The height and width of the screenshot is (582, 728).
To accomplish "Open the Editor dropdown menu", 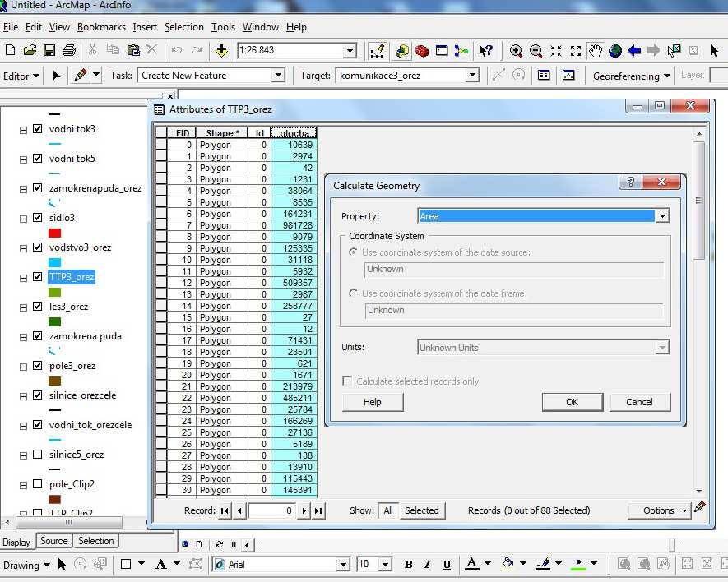I will click(x=21, y=76).
